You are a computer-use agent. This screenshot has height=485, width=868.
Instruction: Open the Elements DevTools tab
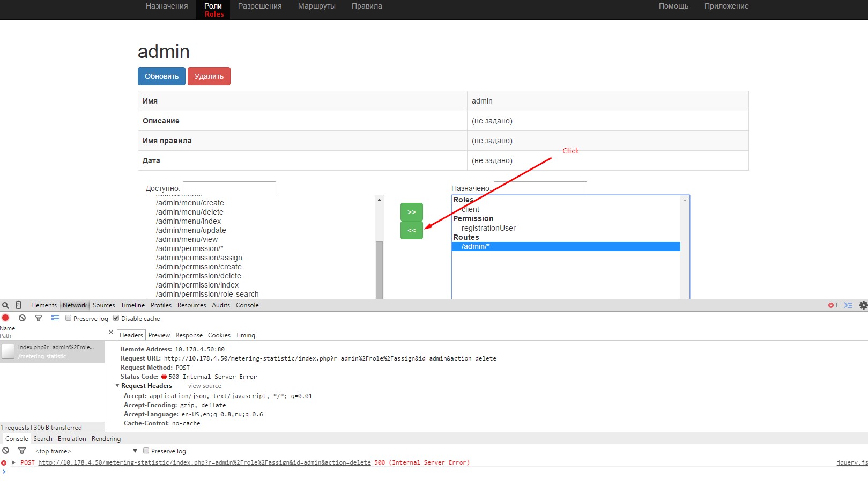coord(43,305)
